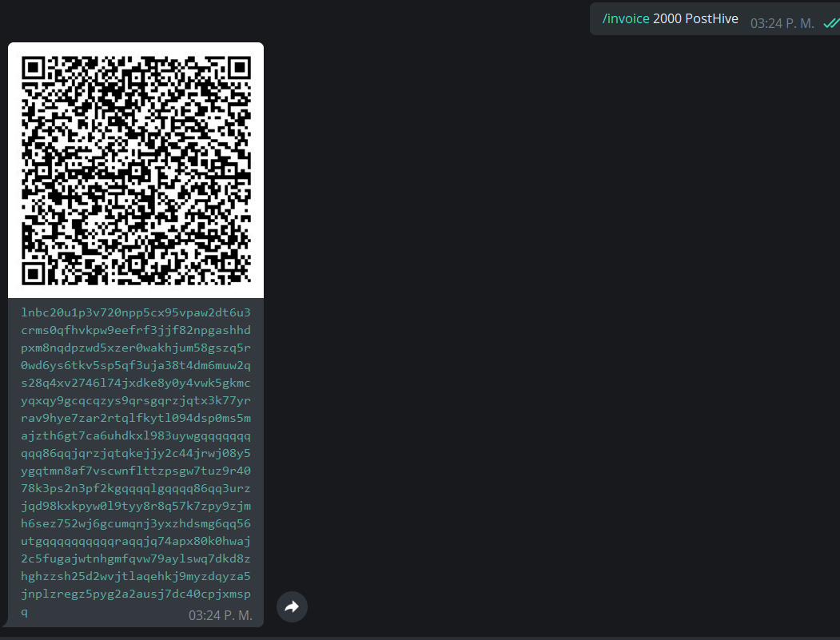Click the /invoice command link
Image resolution: width=840 pixels, height=640 pixels.
point(626,18)
